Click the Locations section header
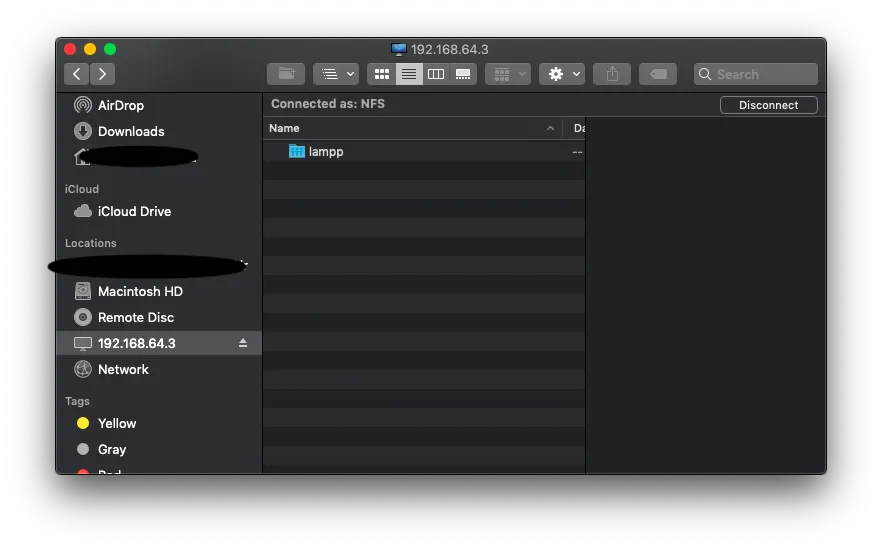Image resolution: width=882 pixels, height=548 pixels. click(91, 243)
